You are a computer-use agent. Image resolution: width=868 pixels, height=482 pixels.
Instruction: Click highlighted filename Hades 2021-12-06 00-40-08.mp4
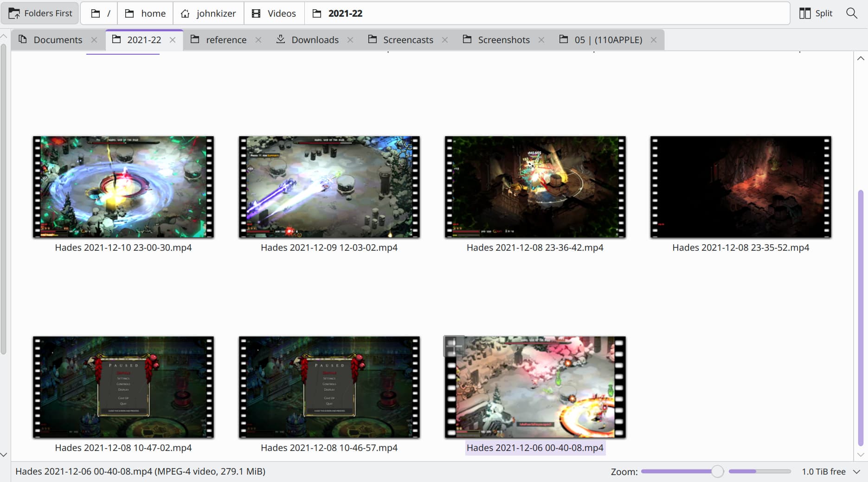click(535, 448)
